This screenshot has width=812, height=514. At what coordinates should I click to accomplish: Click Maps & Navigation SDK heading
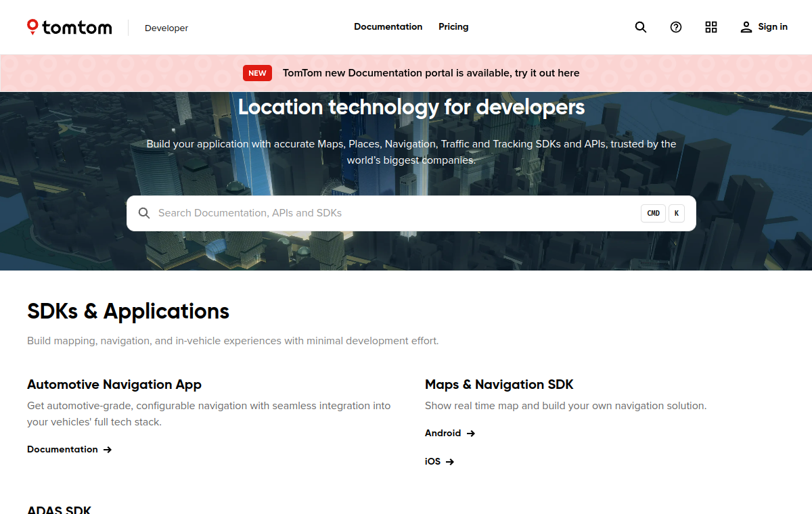pyautogui.click(x=499, y=385)
